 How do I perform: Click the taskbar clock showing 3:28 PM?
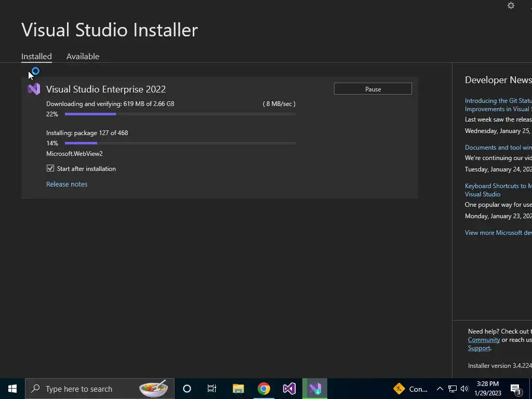487,389
